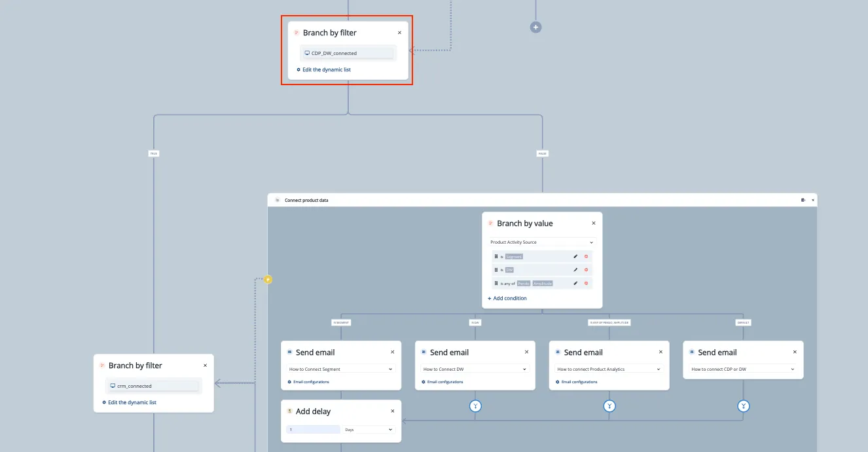Edit the 'is DW' condition with pencil icon
This screenshot has width=868, height=452.
pos(575,270)
